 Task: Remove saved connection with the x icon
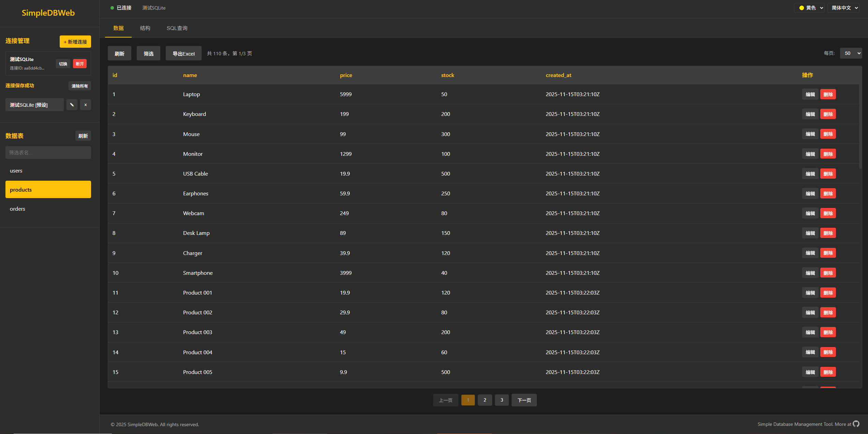[x=86, y=105]
